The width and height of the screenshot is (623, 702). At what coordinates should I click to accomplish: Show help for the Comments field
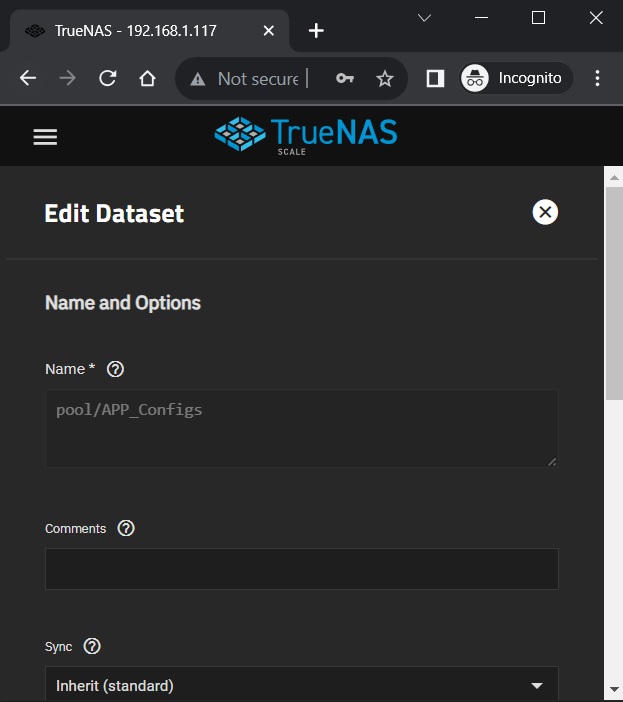pos(126,528)
